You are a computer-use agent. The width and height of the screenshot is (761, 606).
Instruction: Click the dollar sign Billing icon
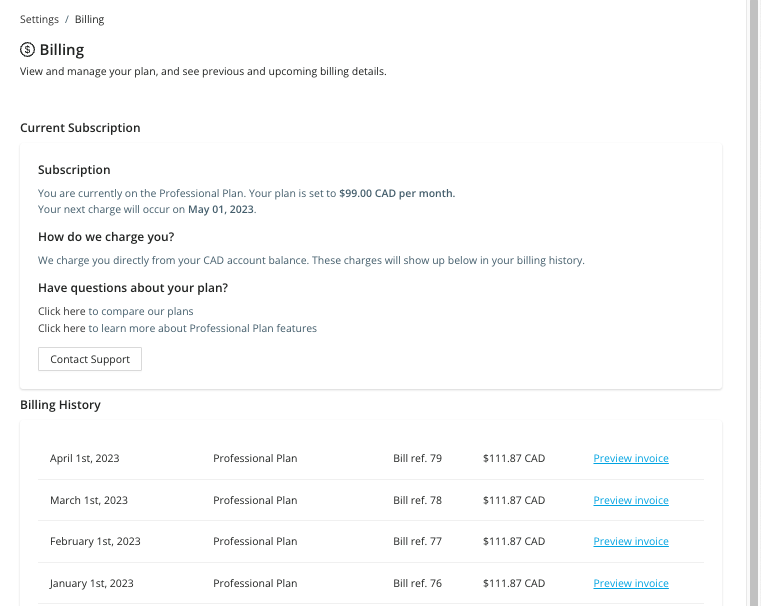[28, 50]
